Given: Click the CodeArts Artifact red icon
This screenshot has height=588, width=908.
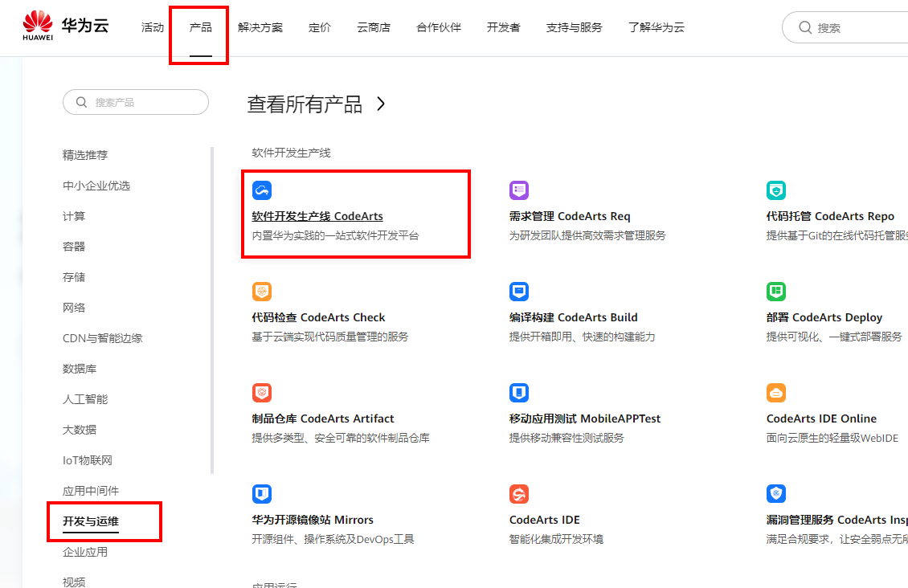Looking at the screenshot, I should 262,393.
